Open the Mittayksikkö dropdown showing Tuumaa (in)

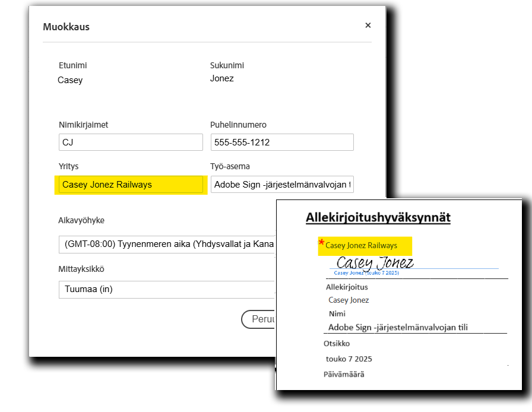167,290
